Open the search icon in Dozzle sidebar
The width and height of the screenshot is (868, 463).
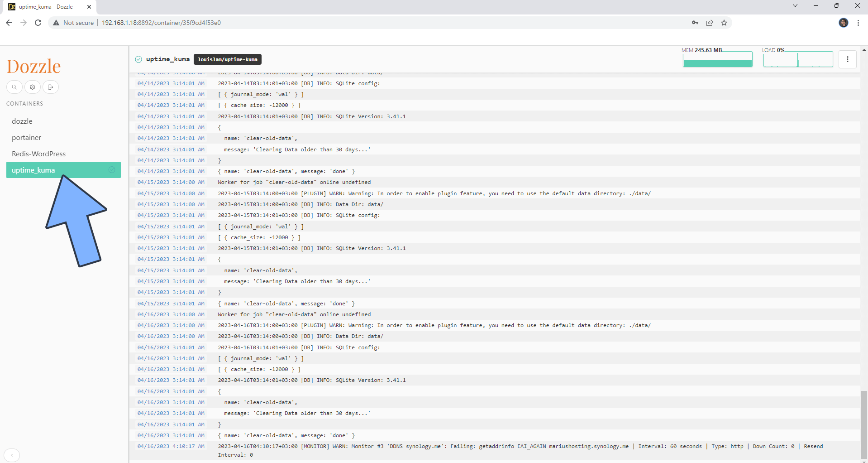pyautogui.click(x=14, y=87)
